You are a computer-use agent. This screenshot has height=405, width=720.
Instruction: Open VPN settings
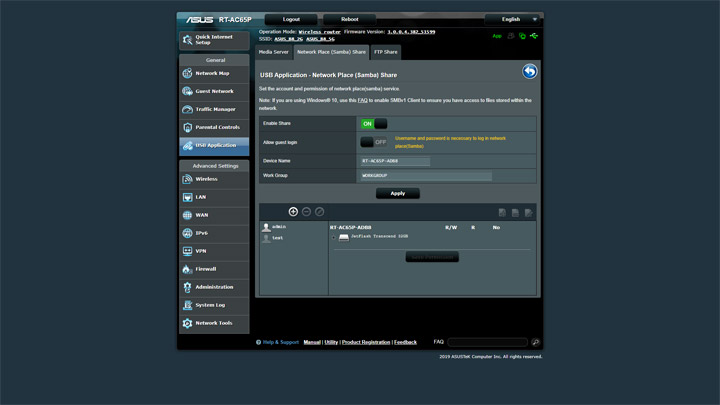214,251
